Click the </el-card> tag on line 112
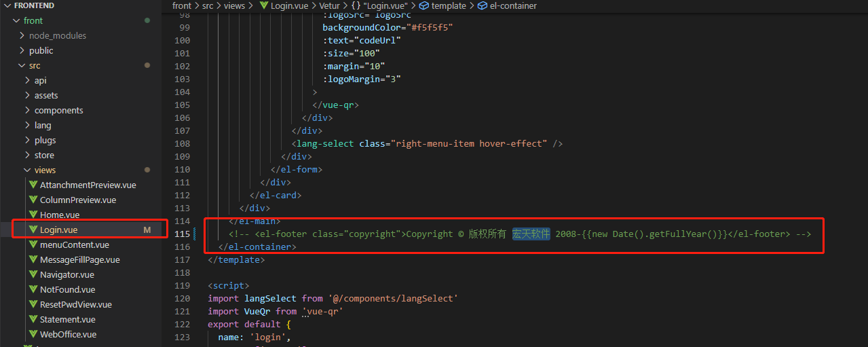This screenshot has width=868, height=347. pos(276,195)
